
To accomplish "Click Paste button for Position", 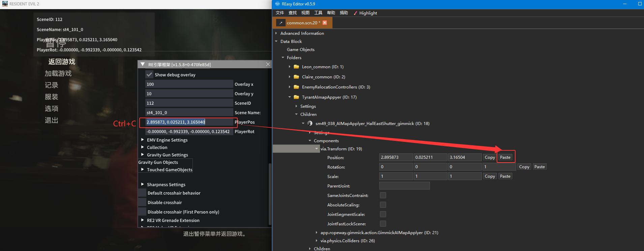I will (505, 157).
